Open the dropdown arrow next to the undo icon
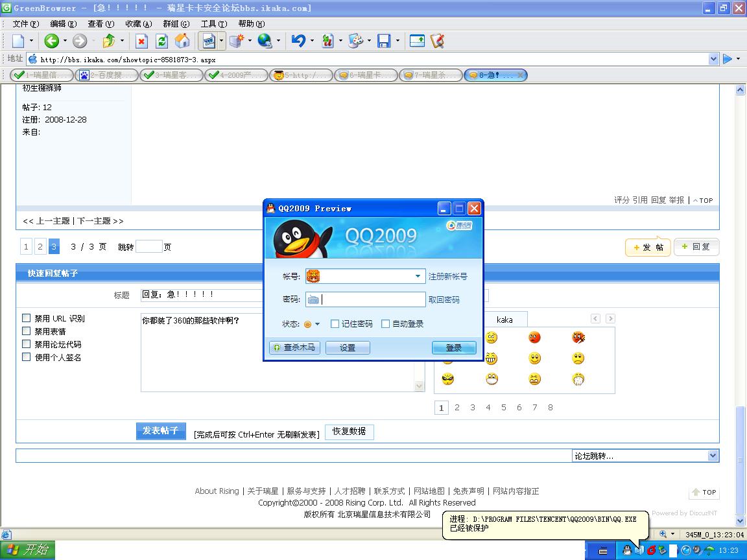747x560 pixels. [312, 41]
